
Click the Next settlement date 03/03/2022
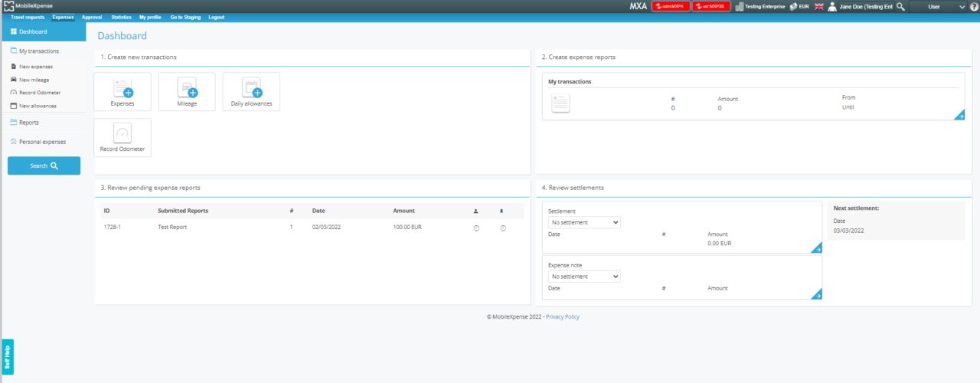click(848, 230)
